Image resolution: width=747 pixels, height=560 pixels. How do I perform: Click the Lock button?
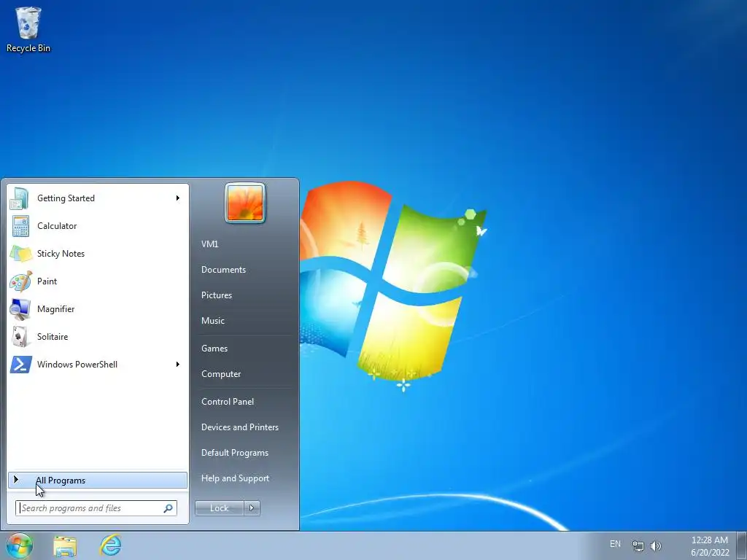(x=220, y=508)
